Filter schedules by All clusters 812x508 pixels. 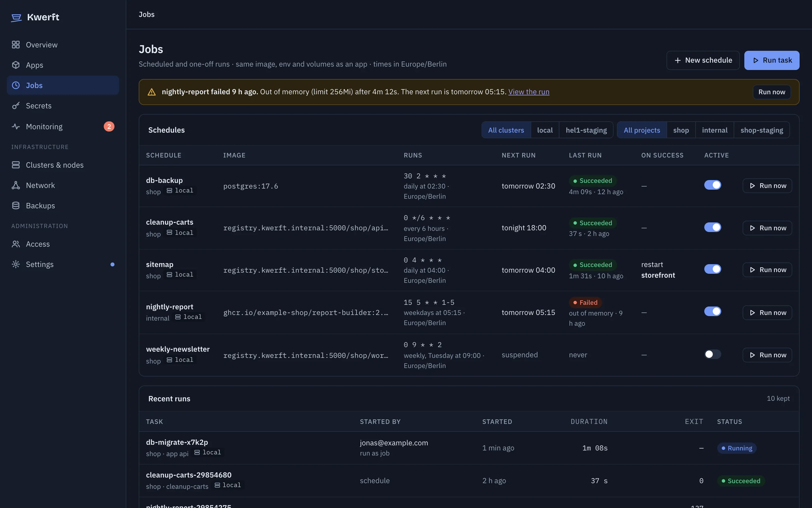[x=506, y=130]
